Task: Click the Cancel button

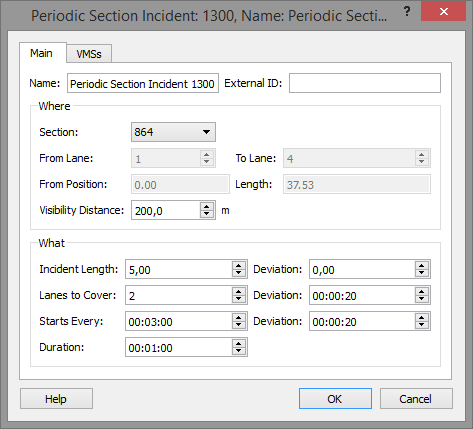Action: pyautogui.click(x=416, y=399)
